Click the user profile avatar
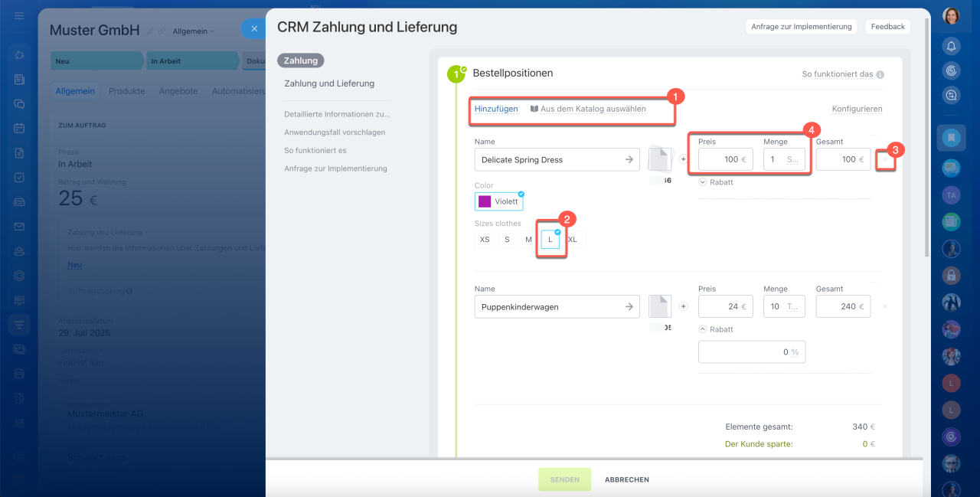This screenshot has width=980, height=497. pos(951,16)
